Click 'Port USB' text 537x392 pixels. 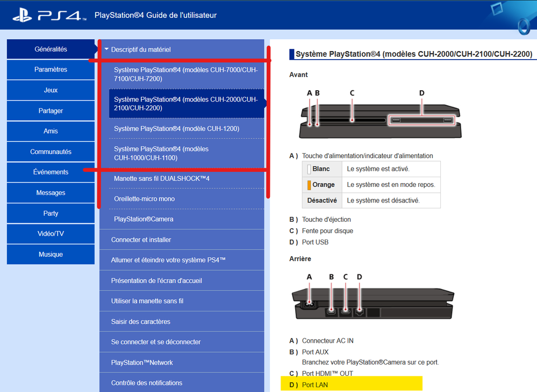(x=315, y=242)
